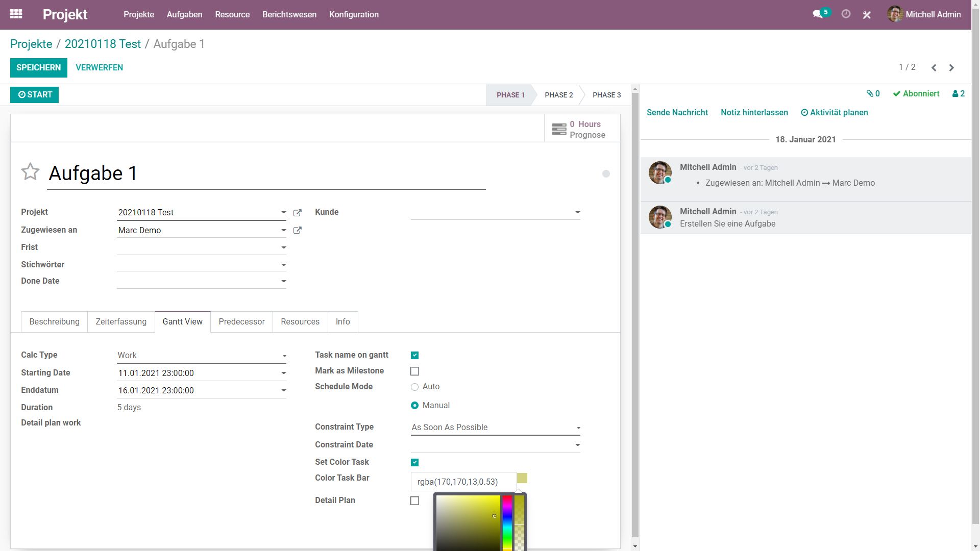Open the Kunde dropdown arrow
Viewport: 980px width, 551px height.
click(577, 212)
